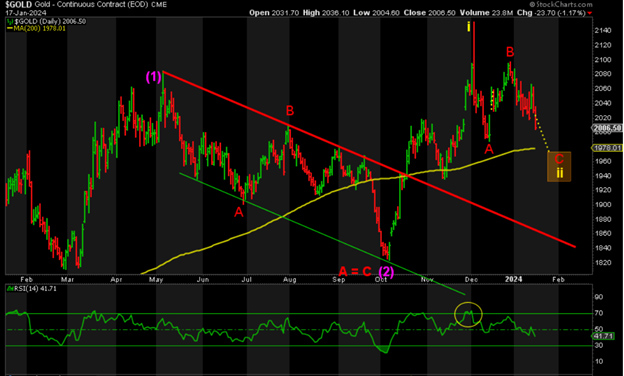This screenshot has width=624, height=376.
Task: Click the 1840 price axis label
Action: 602,248
